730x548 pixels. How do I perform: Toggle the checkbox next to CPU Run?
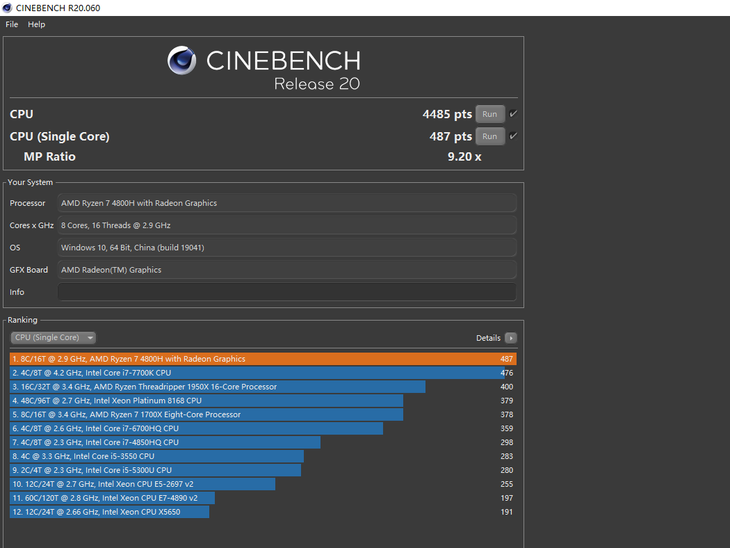[x=513, y=114]
